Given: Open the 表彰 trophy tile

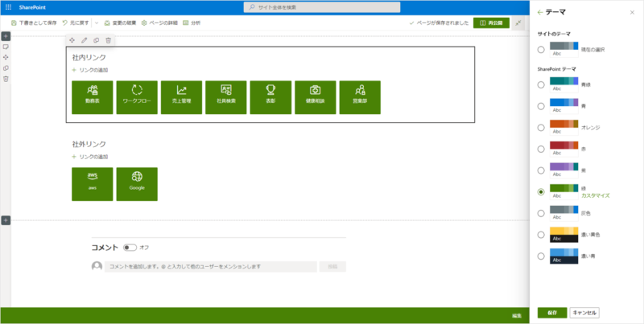Looking at the screenshot, I should pyautogui.click(x=270, y=96).
